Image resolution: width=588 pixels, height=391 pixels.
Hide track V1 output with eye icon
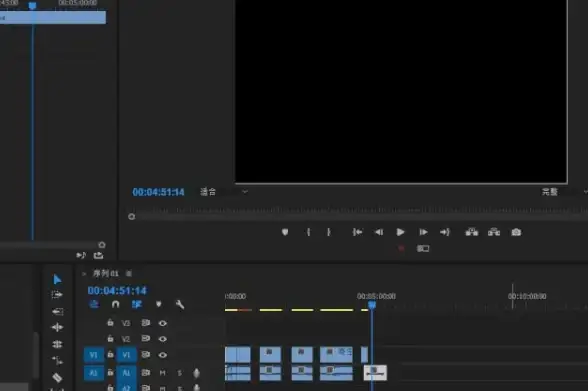pos(162,355)
